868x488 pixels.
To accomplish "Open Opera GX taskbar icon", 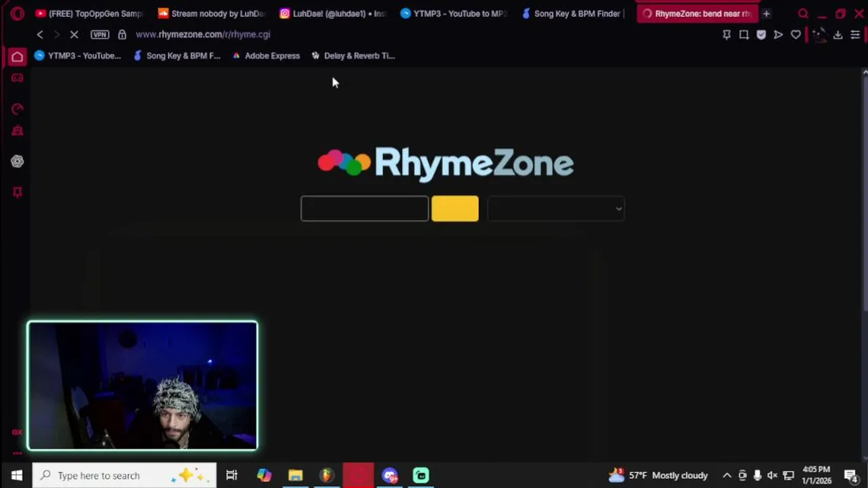I will tap(358, 475).
